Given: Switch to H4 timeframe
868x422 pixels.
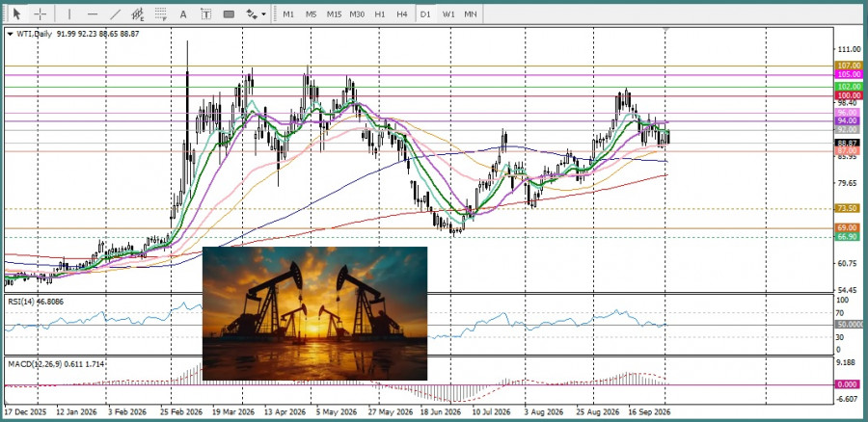Looking at the screenshot, I should [x=402, y=14].
